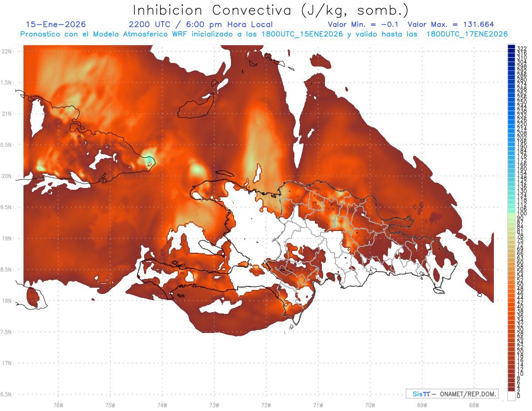Click the dark navy swatch beside 322
The width and height of the screenshot is (532, 411).
click(511, 47)
